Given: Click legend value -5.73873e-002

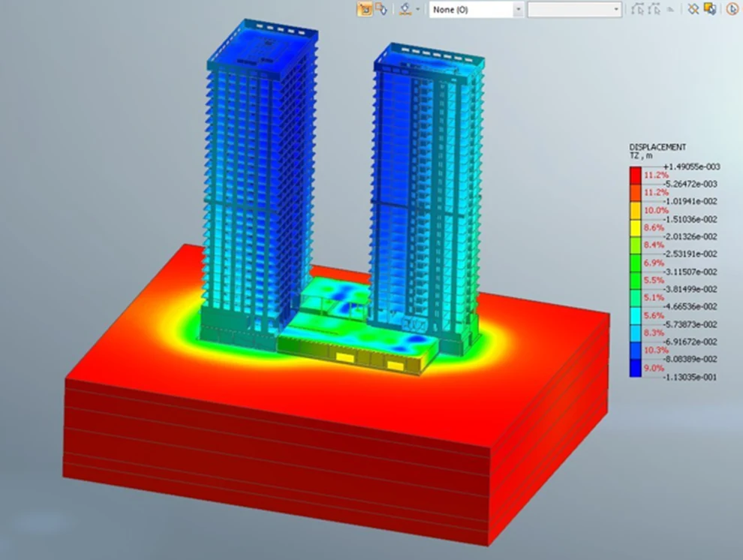Looking at the screenshot, I should pyautogui.click(x=690, y=324).
